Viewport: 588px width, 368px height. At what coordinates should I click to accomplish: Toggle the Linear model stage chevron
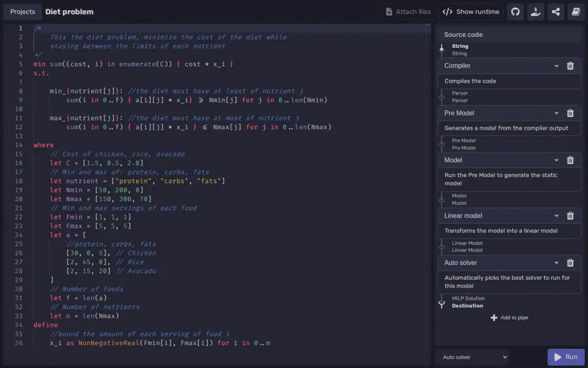(x=556, y=216)
